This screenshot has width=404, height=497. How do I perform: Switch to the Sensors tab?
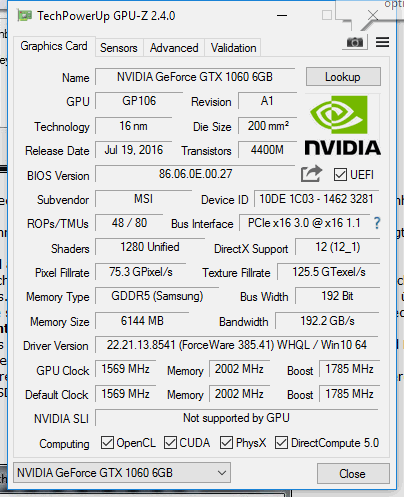119,48
